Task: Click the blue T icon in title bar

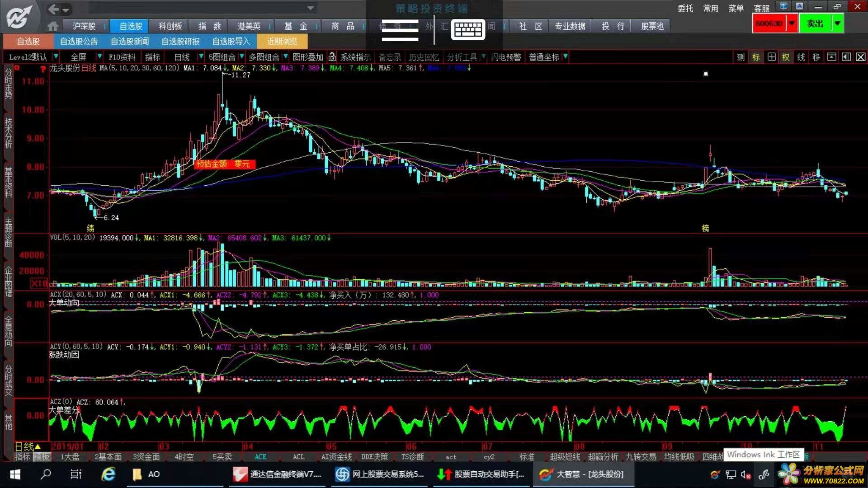Action: [x=783, y=6]
